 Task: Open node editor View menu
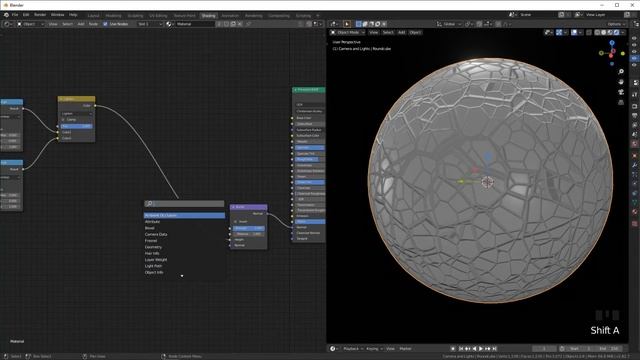(x=53, y=24)
